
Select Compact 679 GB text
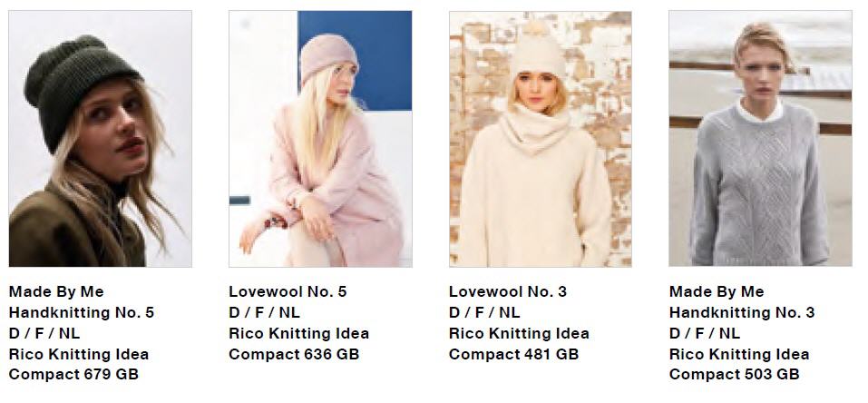tap(73, 374)
